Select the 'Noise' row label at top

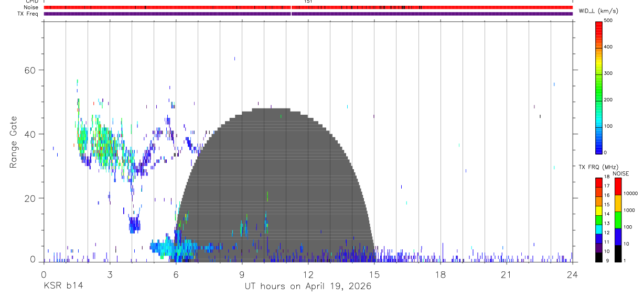(x=31, y=7)
